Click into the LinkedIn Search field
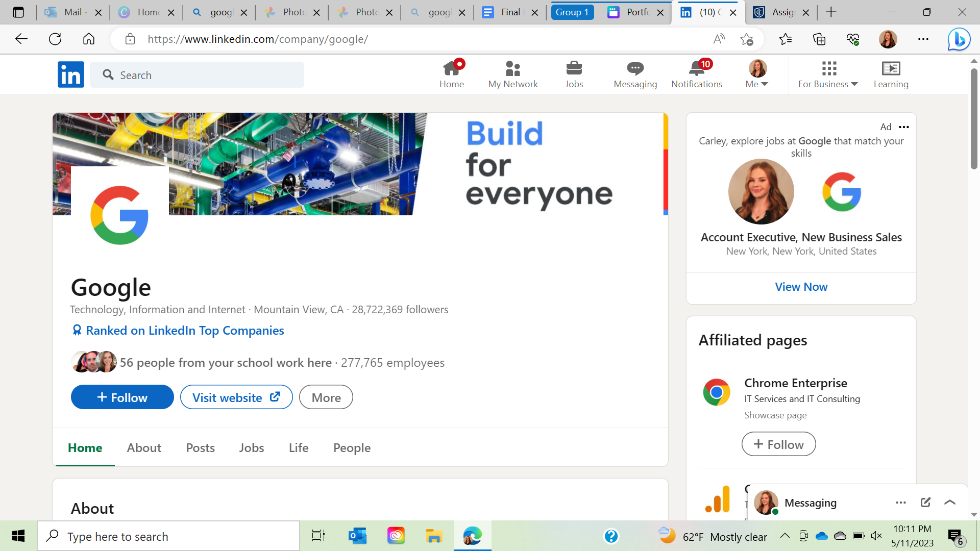 197,75
